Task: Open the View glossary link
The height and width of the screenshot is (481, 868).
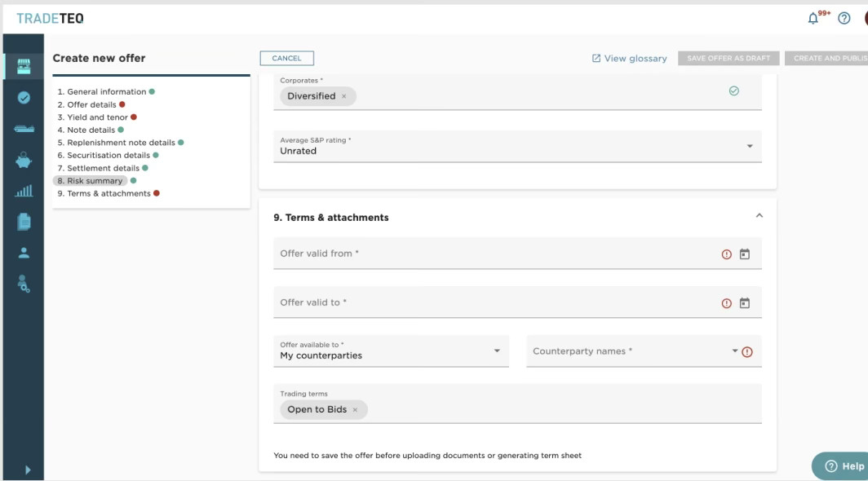Action: pyautogui.click(x=630, y=58)
